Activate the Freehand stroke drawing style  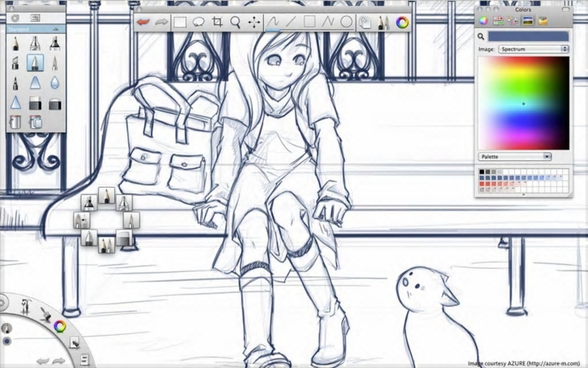click(273, 22)
